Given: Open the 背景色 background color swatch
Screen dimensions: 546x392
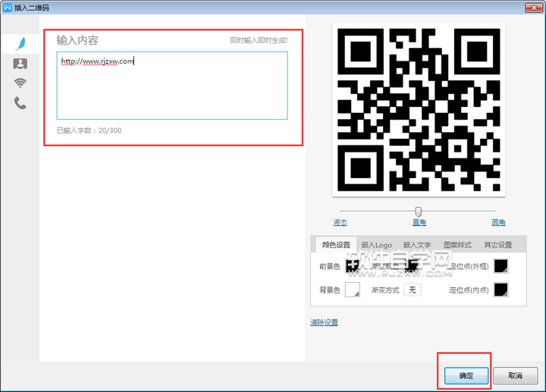Looking at the screenshot, I should click(353, 290).
